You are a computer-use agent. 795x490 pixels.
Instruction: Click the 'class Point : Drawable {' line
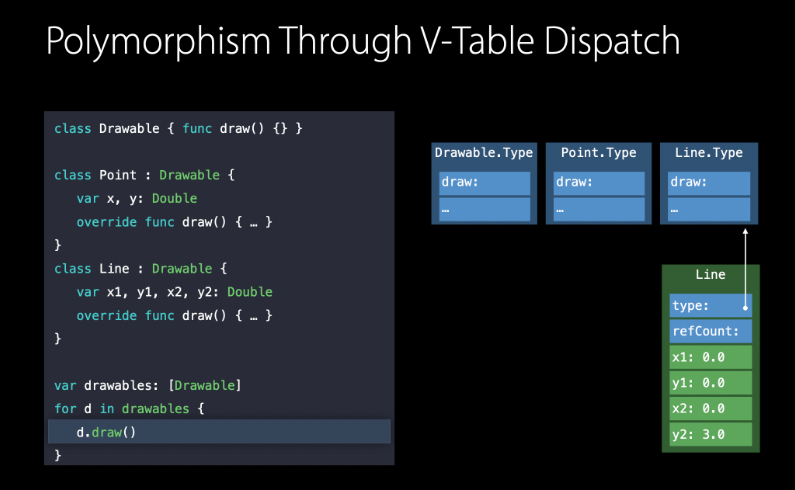144,176
